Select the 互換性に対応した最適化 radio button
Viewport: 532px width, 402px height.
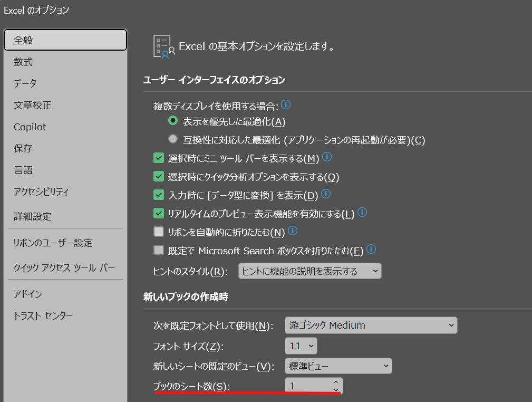click(x=172, y=140)
